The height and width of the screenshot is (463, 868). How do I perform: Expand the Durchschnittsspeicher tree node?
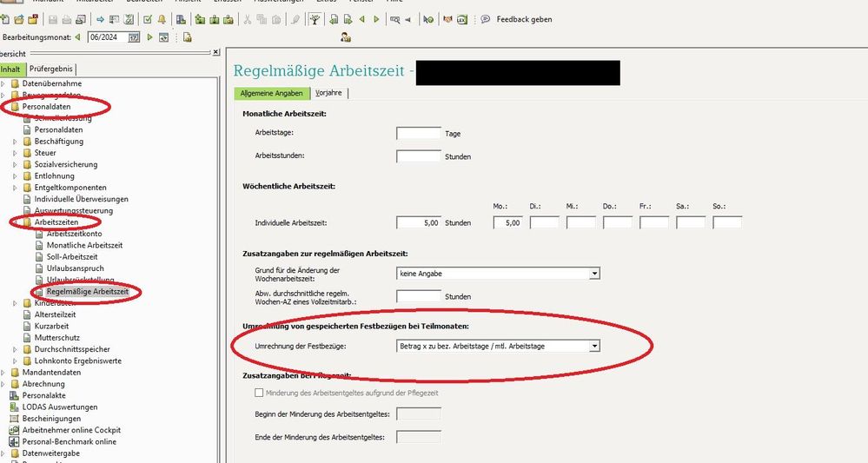click(16, 349)
